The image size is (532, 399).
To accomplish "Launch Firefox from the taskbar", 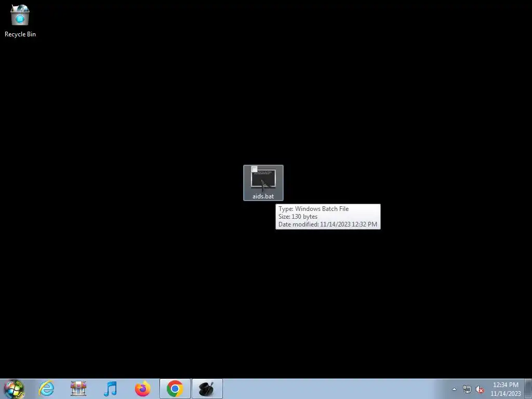I will point(142,389).
